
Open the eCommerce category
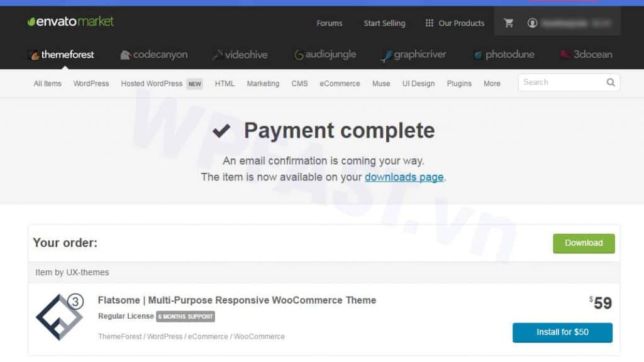pos(340,84)
